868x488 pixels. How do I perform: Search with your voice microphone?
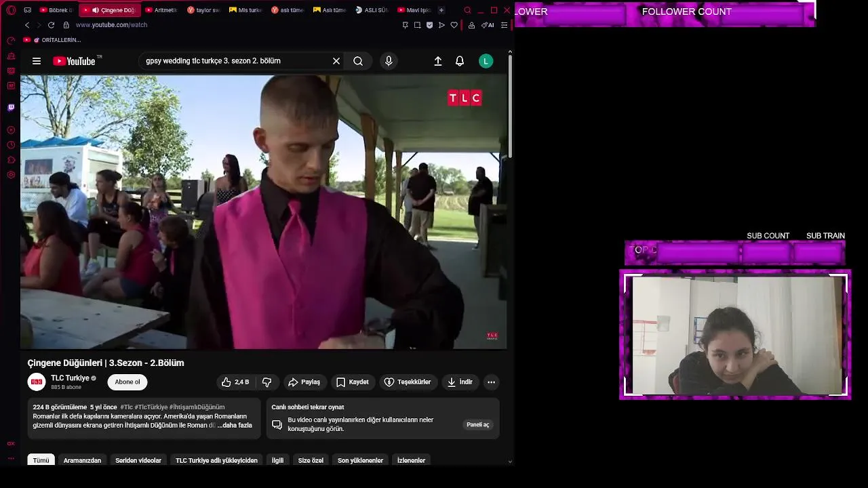pyautogui.click(x=389, y=61)
